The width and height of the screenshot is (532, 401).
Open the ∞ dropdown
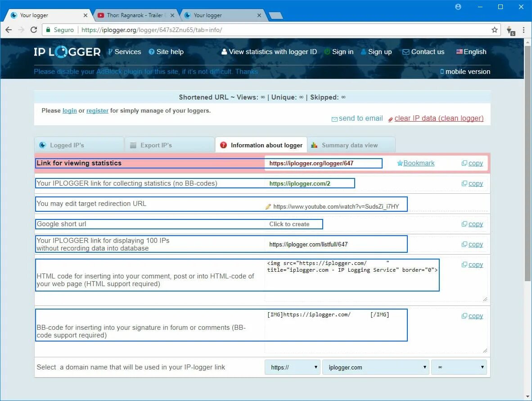(459, 367)
